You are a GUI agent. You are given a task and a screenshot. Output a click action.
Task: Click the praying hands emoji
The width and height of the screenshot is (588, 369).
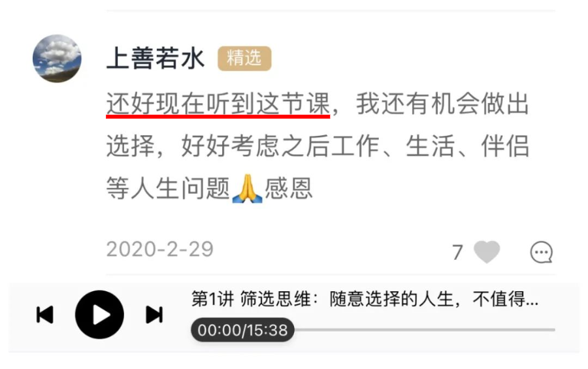pos(247,189)
